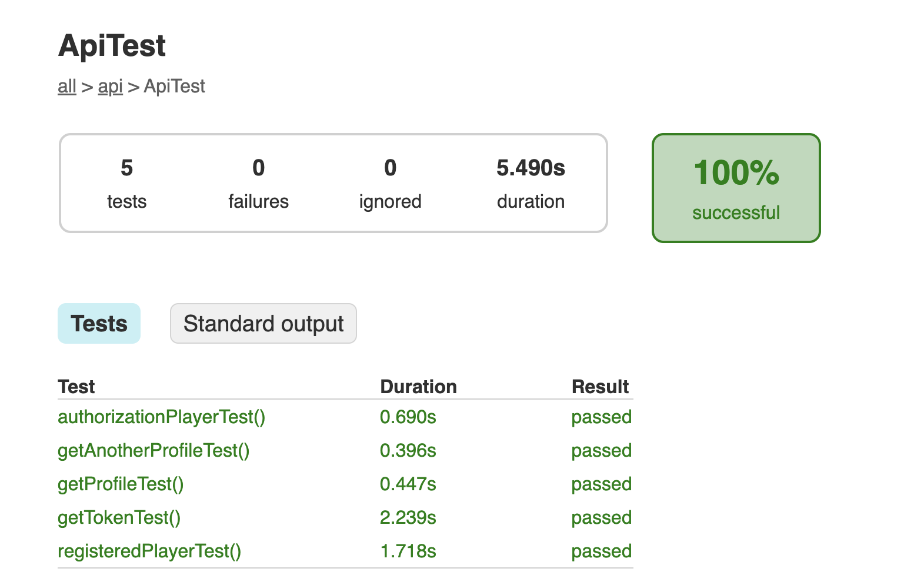The image size is (924, 575).
Task: Open the authorizationPlayerTest() details
Action: tap(161, 417)
